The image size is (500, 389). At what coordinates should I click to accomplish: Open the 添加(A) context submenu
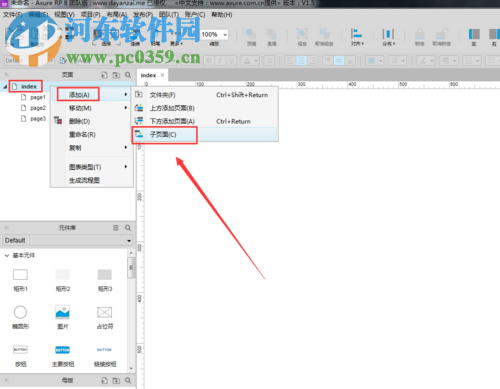pos(92,95)
